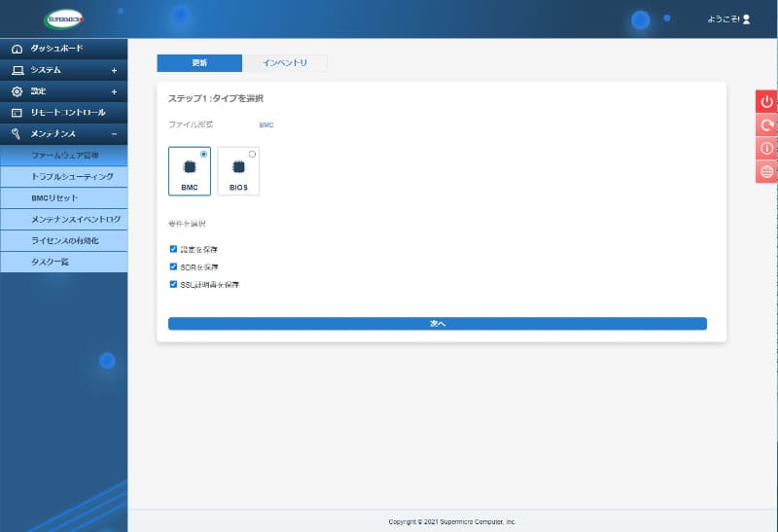Screen dimensions: 778x532
Task: Select トラブルシューティング submenu
Action: (63, 177)
